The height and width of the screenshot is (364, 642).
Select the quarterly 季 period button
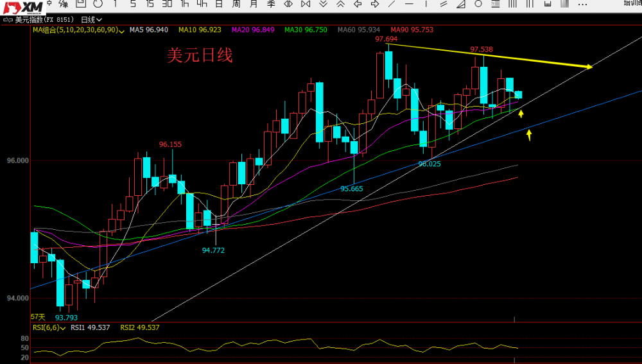[x=271, y=4]
